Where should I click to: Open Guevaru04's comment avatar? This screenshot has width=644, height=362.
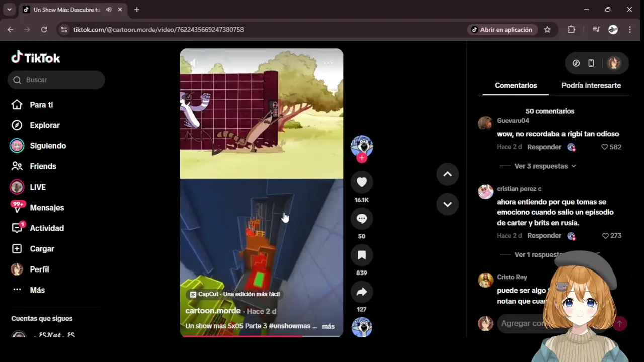click(486, 123)
